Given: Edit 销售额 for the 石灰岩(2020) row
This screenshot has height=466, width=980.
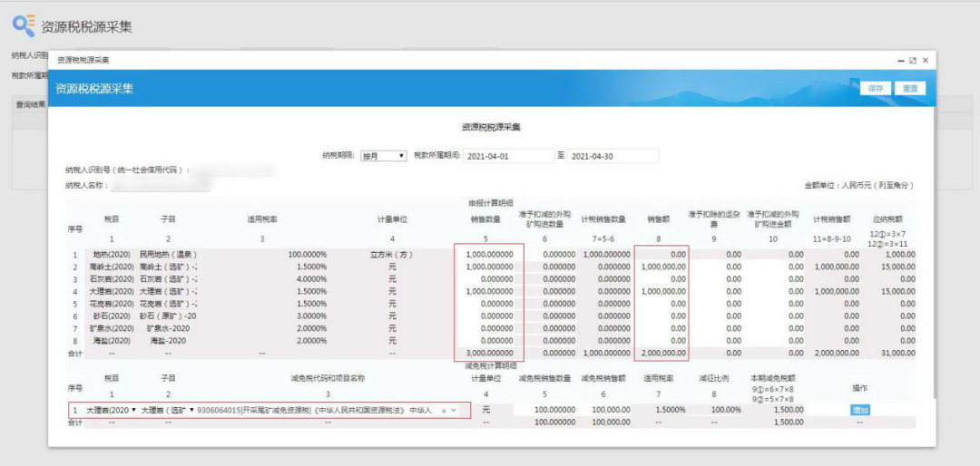Looking at the screenshot, I should tap(661, 279).
